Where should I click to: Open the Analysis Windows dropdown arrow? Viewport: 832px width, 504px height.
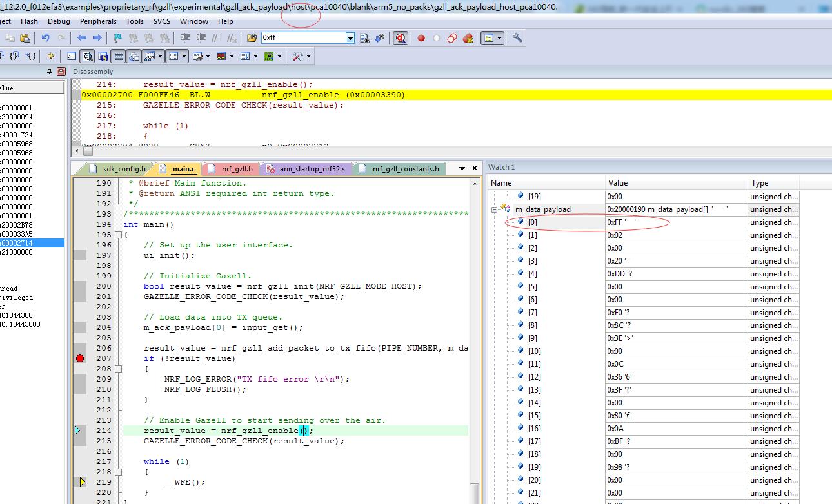[x=232, y=56]
